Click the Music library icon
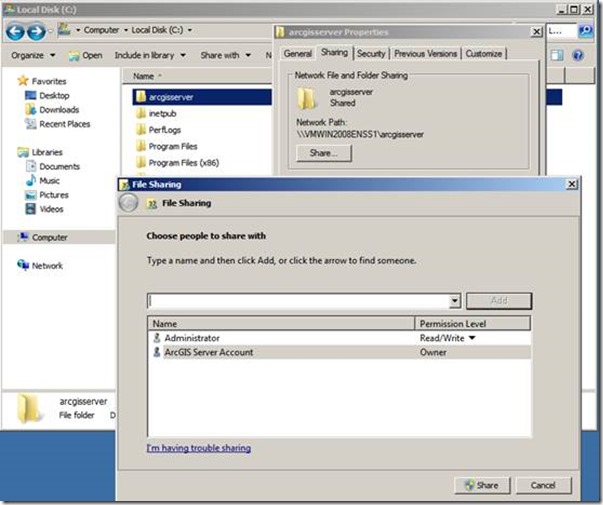This screenshot has height=505, width=603. click(30, 180)
